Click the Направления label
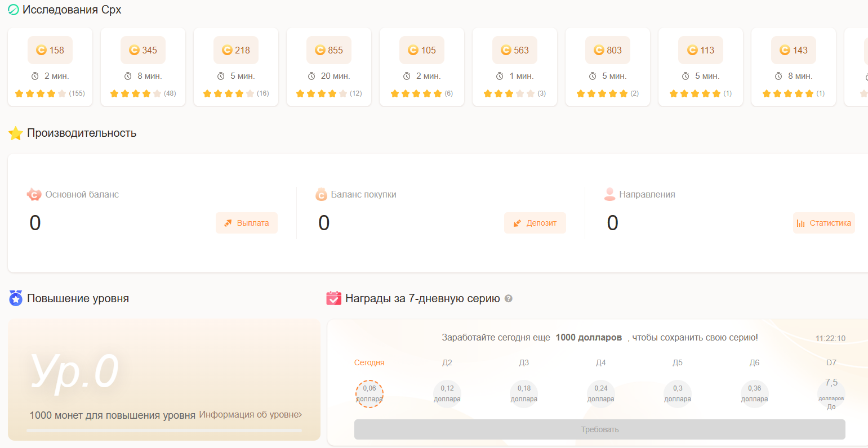Screen dimensions: 868x448 click(x=647, y=194)
